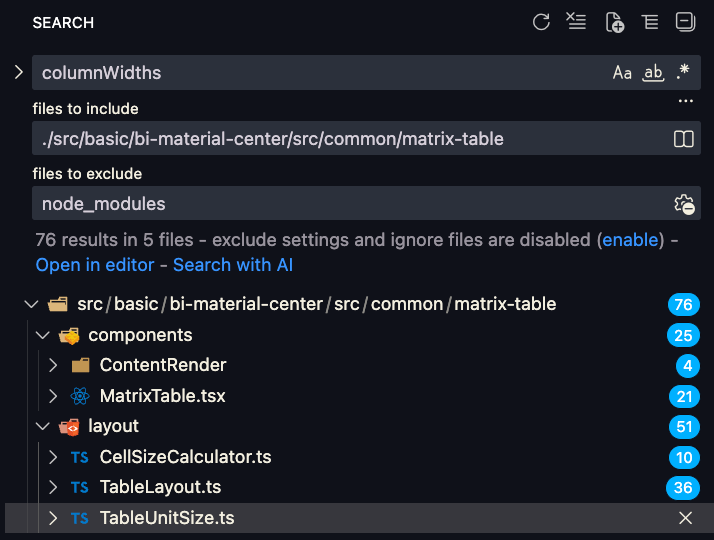Click the ContentRender folder icon
714x540 pixels.
[81, 365]
